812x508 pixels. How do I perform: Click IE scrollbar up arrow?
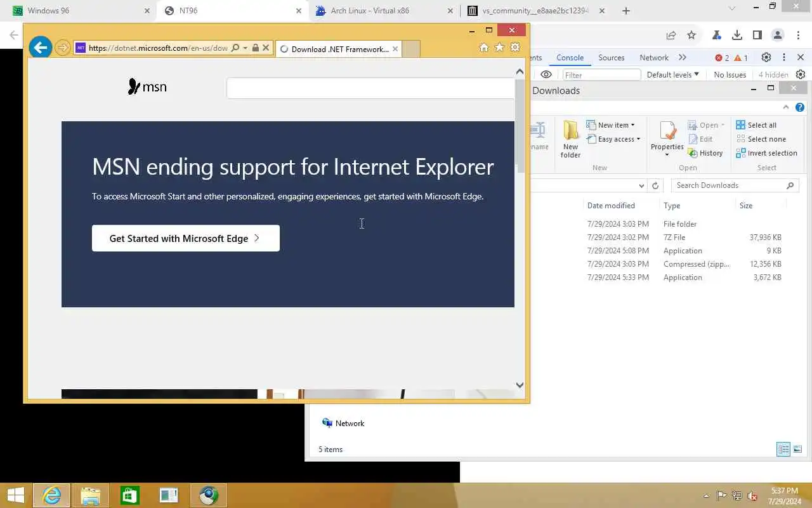tap(520, 72)
